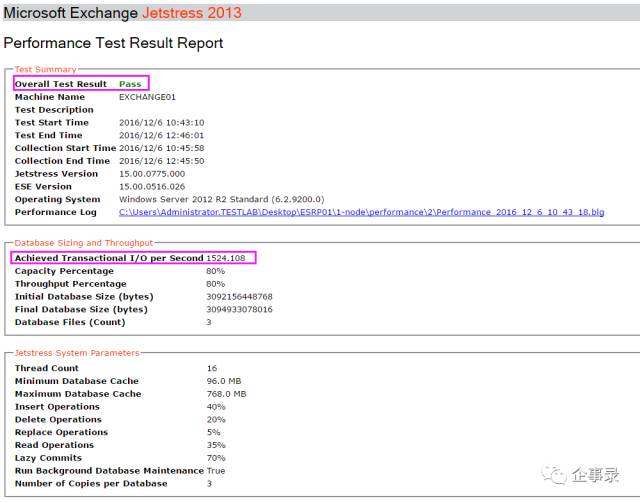
Task: Select Run Background Database Maintenance value 'True'
Action: click(x=216, y=471)
